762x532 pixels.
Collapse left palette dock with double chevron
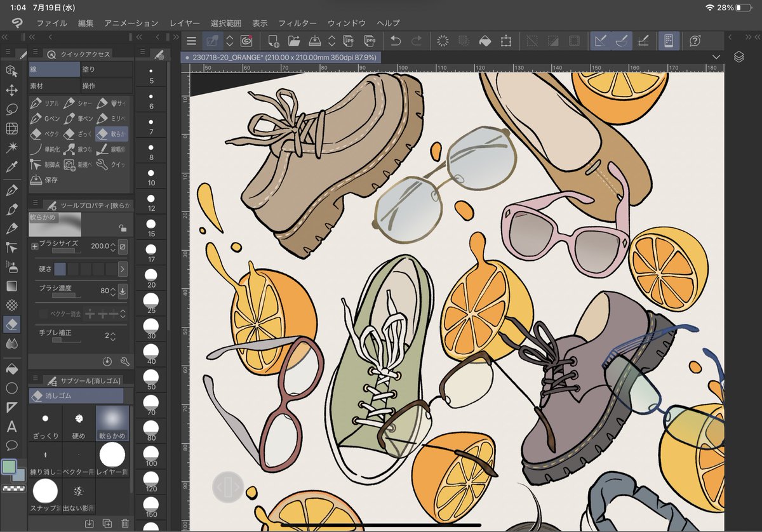point(4,37)
